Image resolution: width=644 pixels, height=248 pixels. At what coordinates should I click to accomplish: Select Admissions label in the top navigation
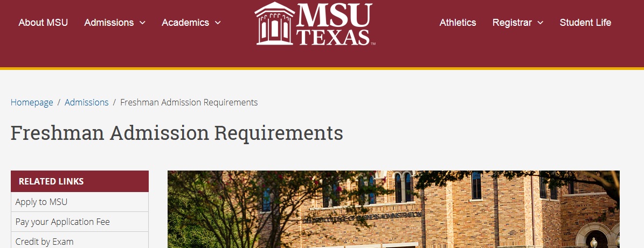(109, 23)
